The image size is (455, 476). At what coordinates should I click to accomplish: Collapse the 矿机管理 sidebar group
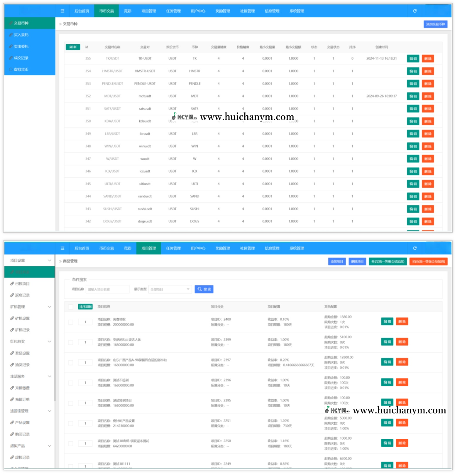click(49, 307)
